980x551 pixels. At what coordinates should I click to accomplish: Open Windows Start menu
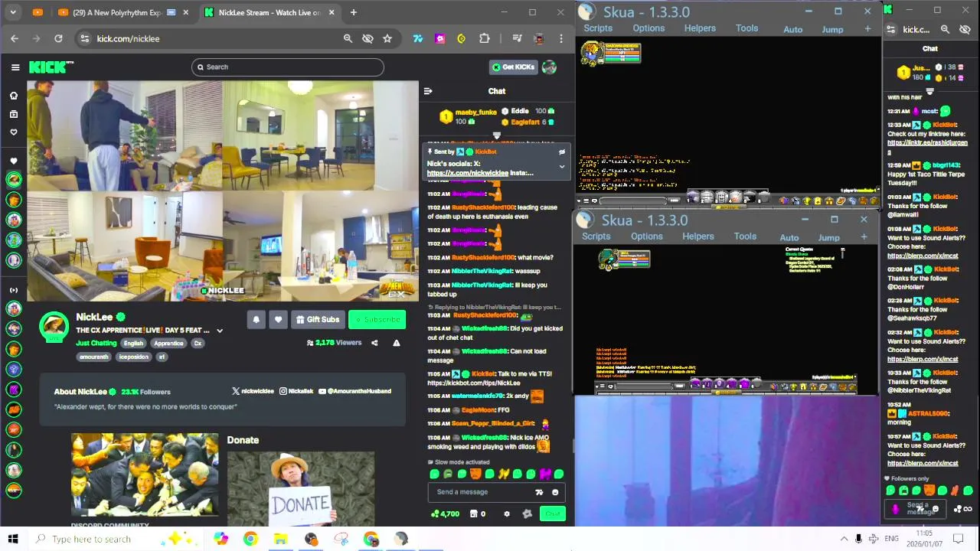tap(13, 539)
